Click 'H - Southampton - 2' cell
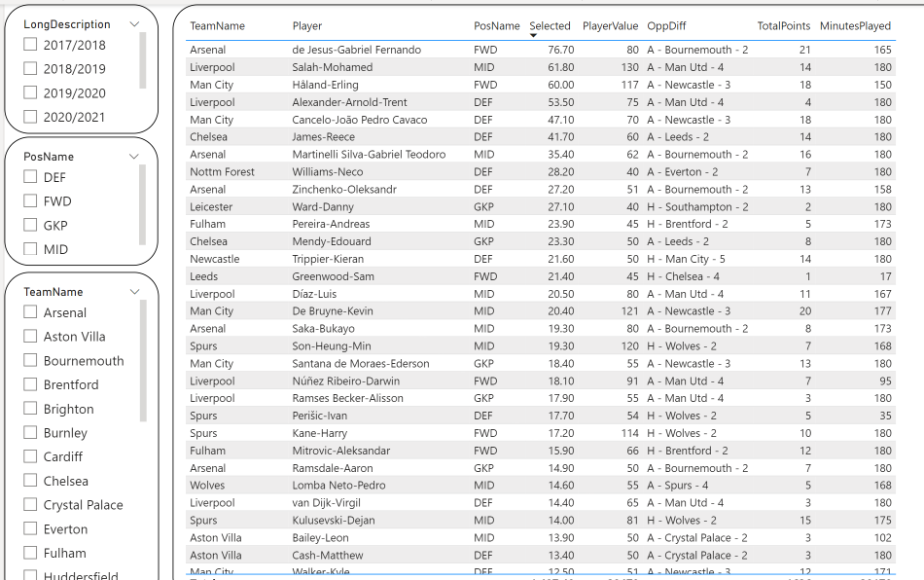Image resolution: width=924 pixels, height=580 pixels. pyautogui.click(x=697, y=207)
